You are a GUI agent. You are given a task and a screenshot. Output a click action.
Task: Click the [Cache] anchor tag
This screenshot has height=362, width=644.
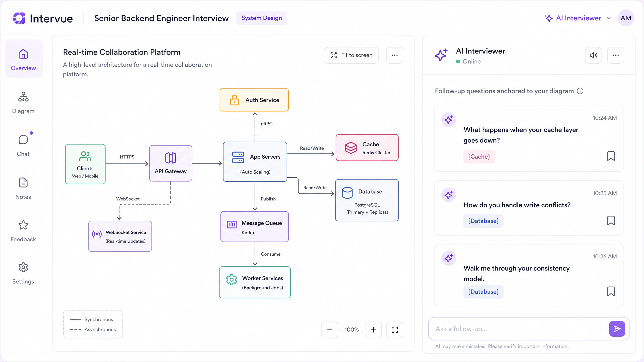[x=479, y=157]
